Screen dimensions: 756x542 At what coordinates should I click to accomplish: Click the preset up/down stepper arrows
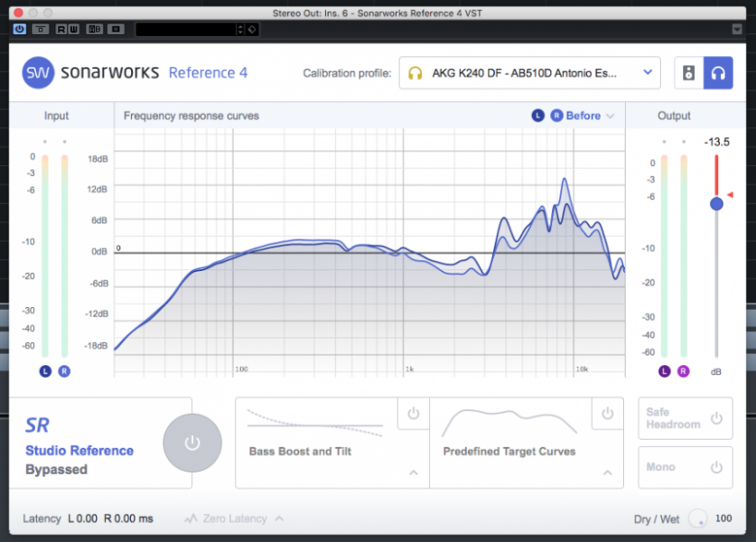(x=240, y=30)
